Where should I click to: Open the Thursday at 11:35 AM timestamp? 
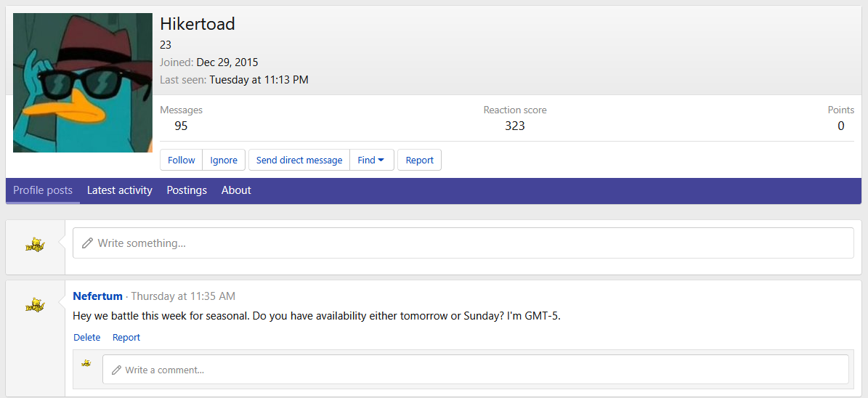[183, 296]
